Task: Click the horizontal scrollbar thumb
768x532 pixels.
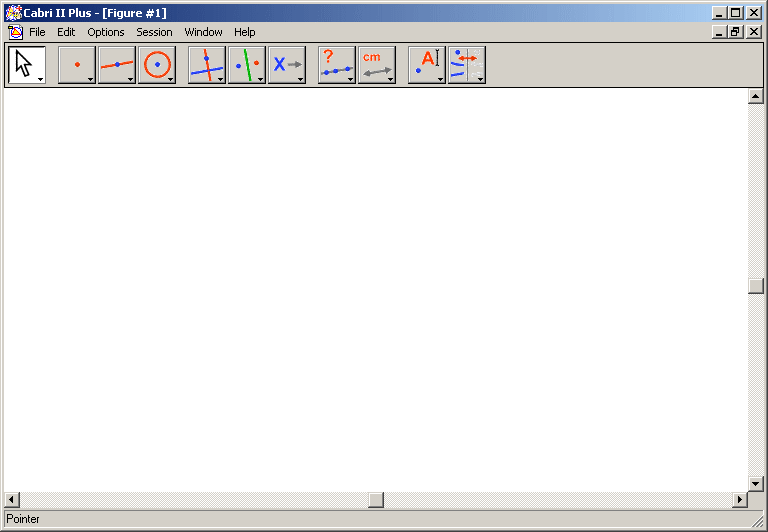Action: (x=376, y=500)
